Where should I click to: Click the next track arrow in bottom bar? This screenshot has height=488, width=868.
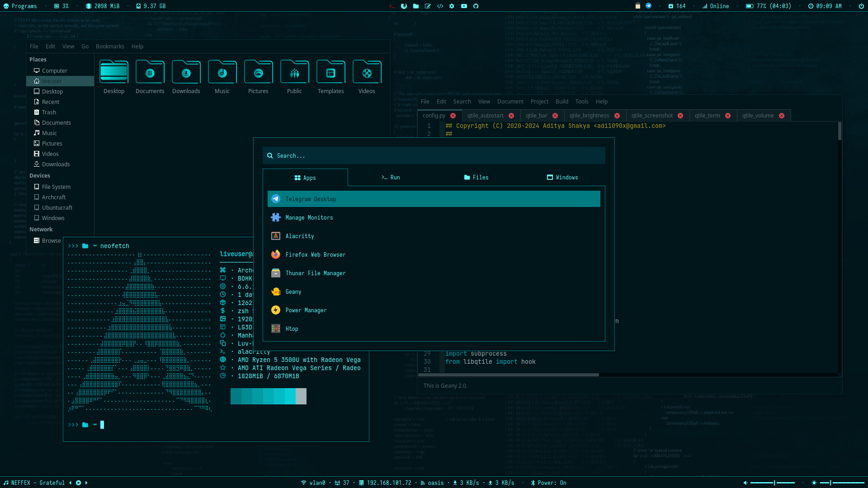coord(86,483)
